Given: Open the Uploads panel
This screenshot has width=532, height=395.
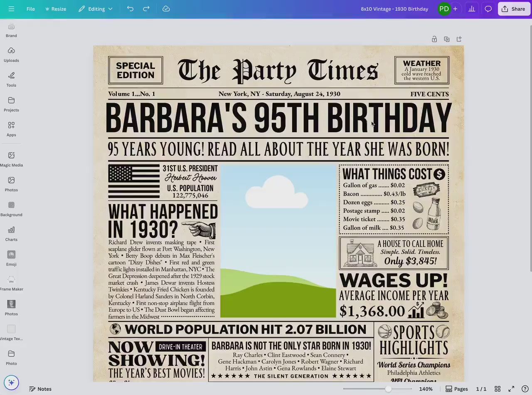Looking at the screenshot, I should click(x=11, y=54).
